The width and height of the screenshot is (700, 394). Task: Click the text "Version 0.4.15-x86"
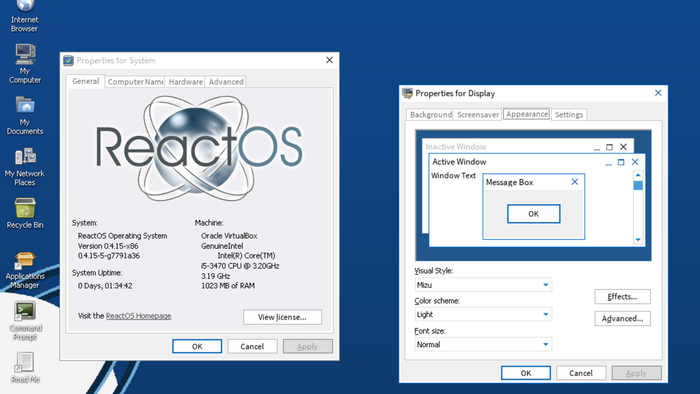point(108,246)
